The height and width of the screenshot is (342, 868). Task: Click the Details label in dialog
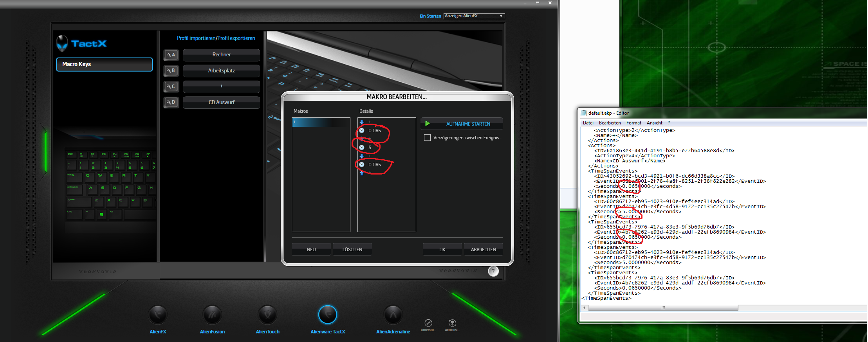366,111
